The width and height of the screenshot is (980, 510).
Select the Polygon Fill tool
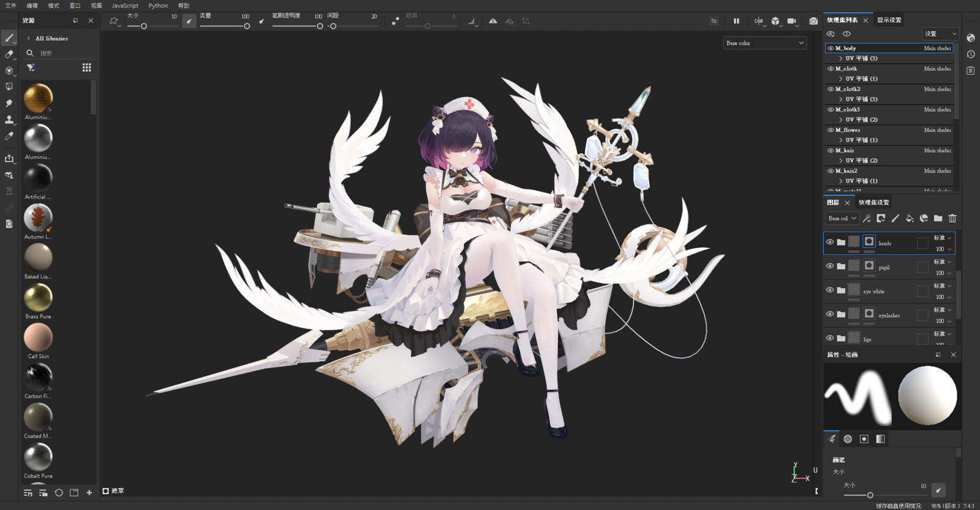[x=9, y=87]
